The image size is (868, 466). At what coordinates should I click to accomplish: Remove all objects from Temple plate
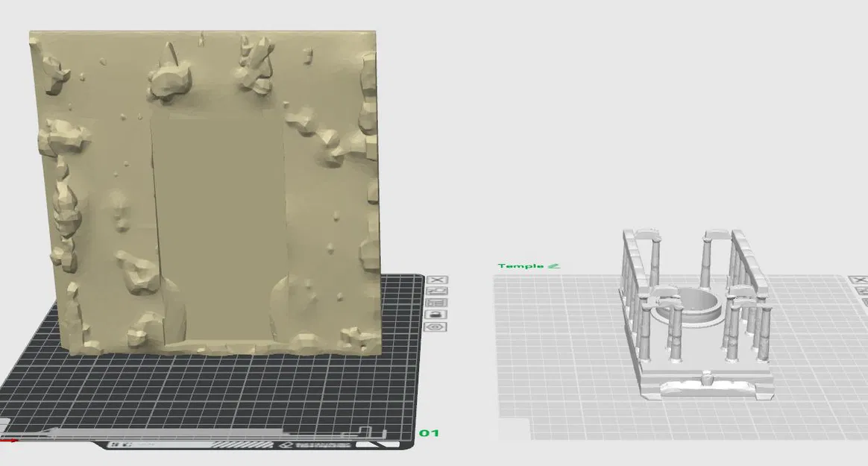[861, 280]
